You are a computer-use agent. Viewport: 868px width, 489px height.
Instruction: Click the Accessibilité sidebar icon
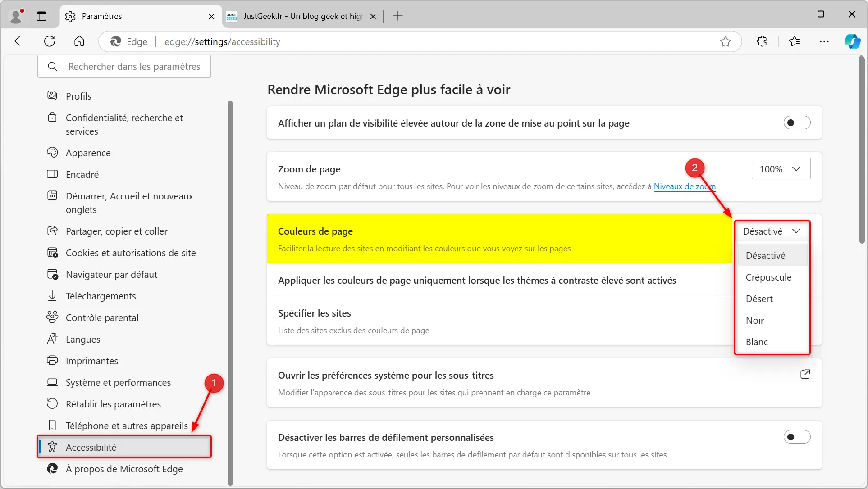click(x=53, y=447)
